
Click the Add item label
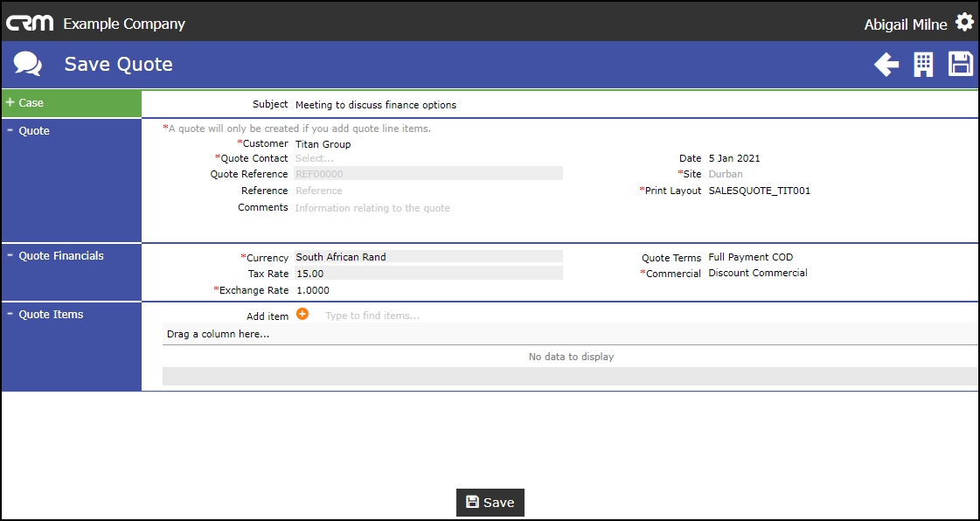(268, 316)
